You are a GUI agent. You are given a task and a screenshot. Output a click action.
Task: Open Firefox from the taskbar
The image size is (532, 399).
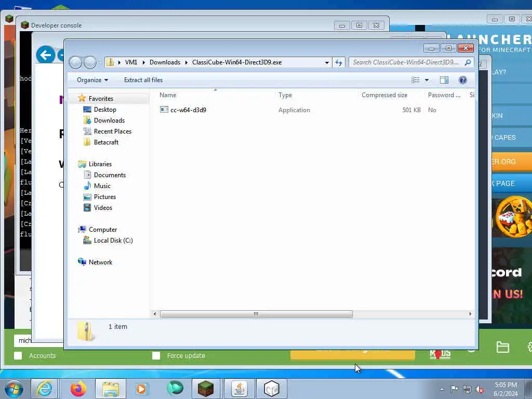[78, 389]
